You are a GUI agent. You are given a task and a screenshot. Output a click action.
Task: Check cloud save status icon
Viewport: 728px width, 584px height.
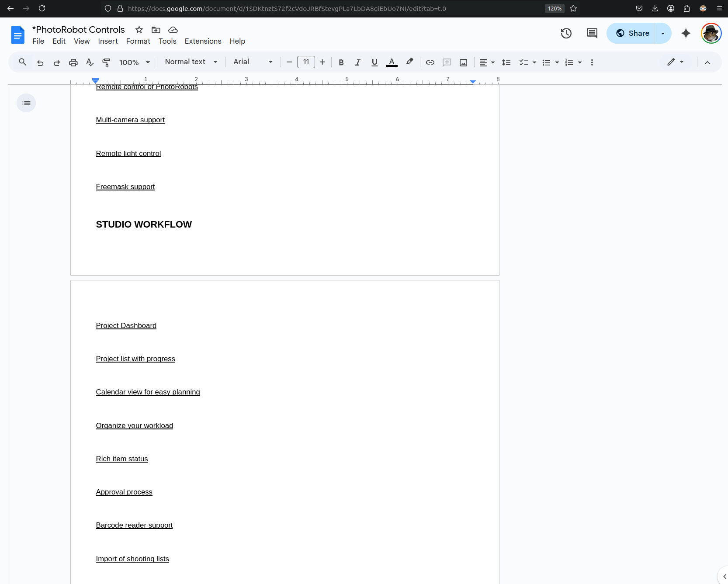[x=173, y=30]
